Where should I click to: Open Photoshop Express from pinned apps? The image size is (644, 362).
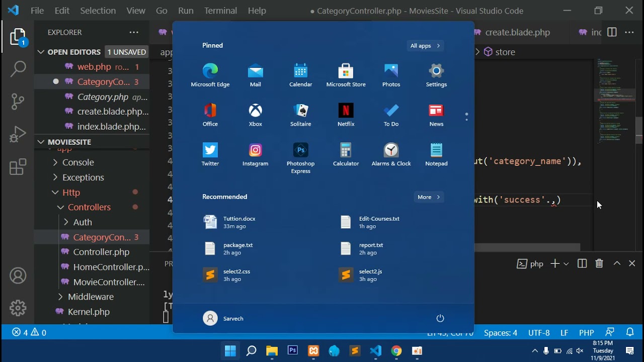[301, 158]
